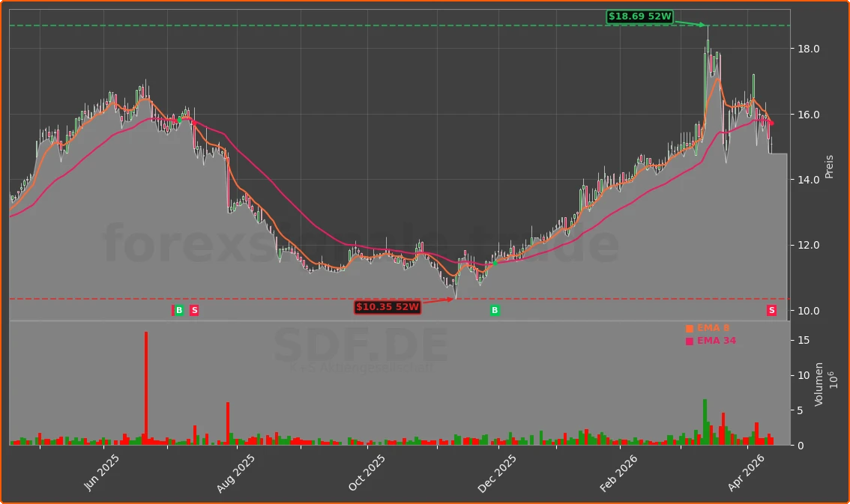This screenshot has width=850, height=504.
Task: Select the red S marker at the chart's far right
Action: (x=771, y=311)
